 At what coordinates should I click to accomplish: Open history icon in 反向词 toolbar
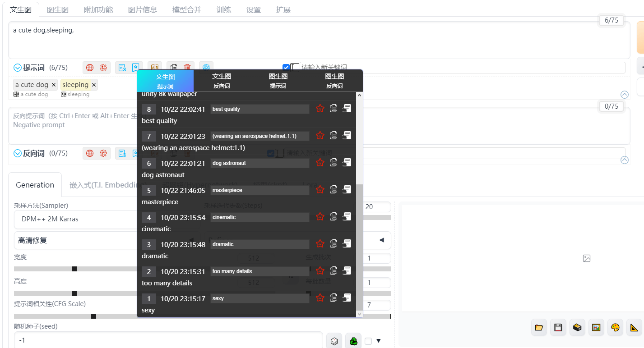point(122,153)
